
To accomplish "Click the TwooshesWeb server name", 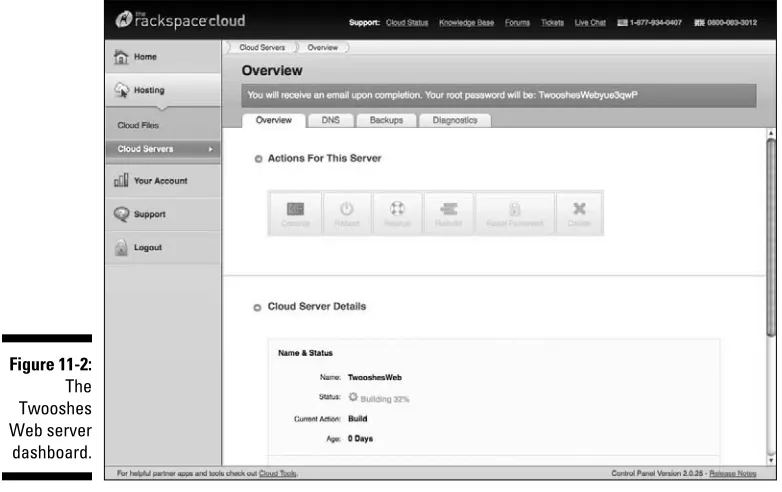I will 375,378.
